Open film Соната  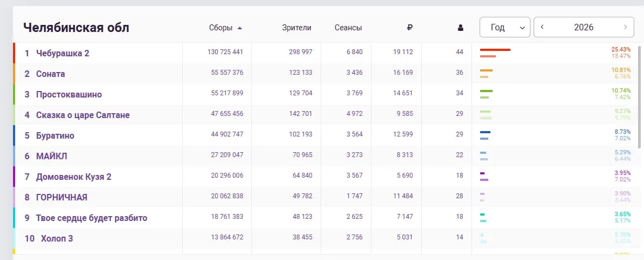point(50,74)
